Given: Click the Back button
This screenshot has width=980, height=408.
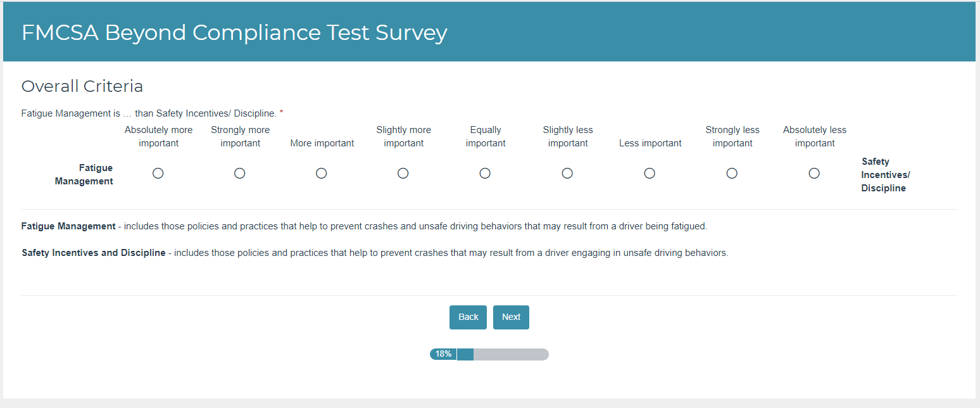Looking at the screenshot, I should [468, 317].
